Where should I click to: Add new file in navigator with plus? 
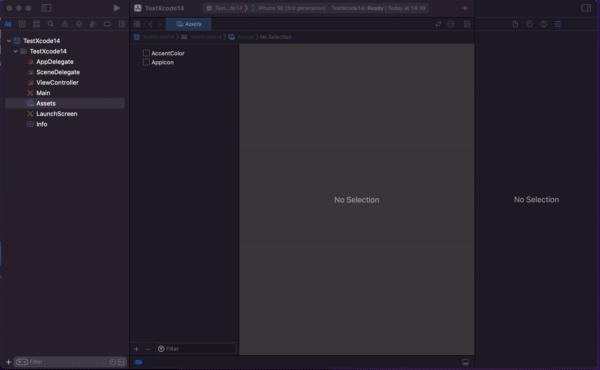pyautogui.click(x=8, y=362)
